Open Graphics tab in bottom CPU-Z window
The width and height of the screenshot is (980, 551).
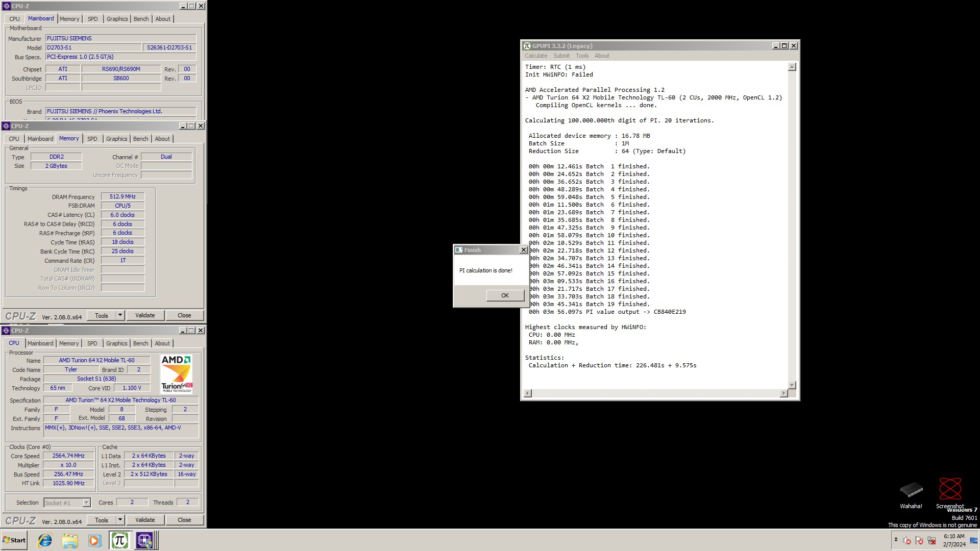pyautogui.click(x=117, y=343)
